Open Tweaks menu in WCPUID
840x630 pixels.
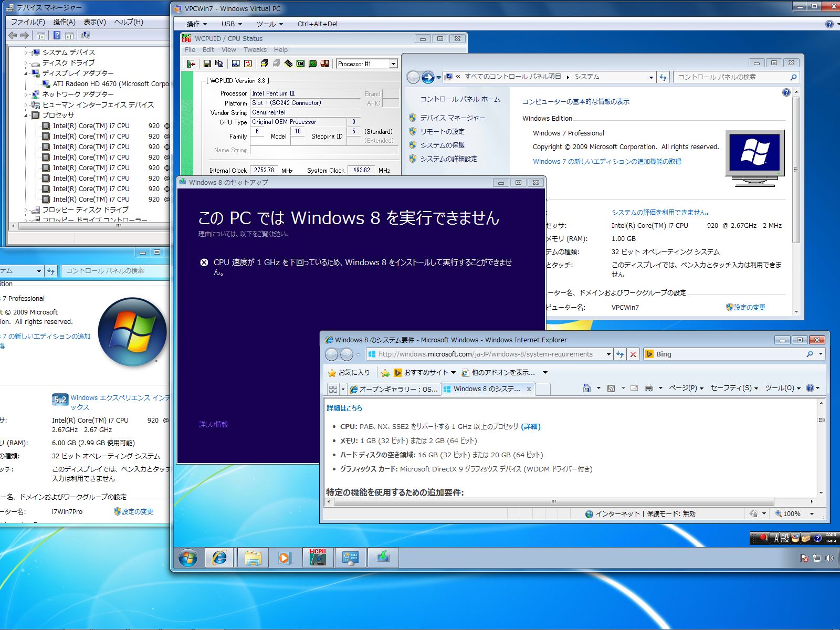point(255,50)
